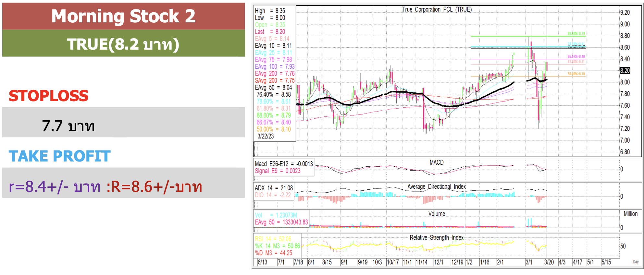Click the Morning Stock 2 title banner
This screenshot has width=644, height=275.
123,16
